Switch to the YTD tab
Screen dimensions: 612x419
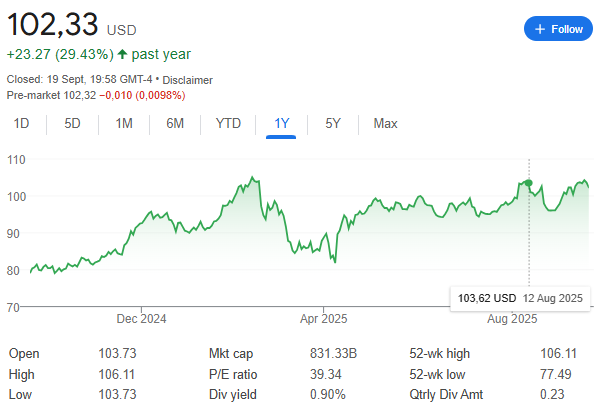click(x=228, y=123)
